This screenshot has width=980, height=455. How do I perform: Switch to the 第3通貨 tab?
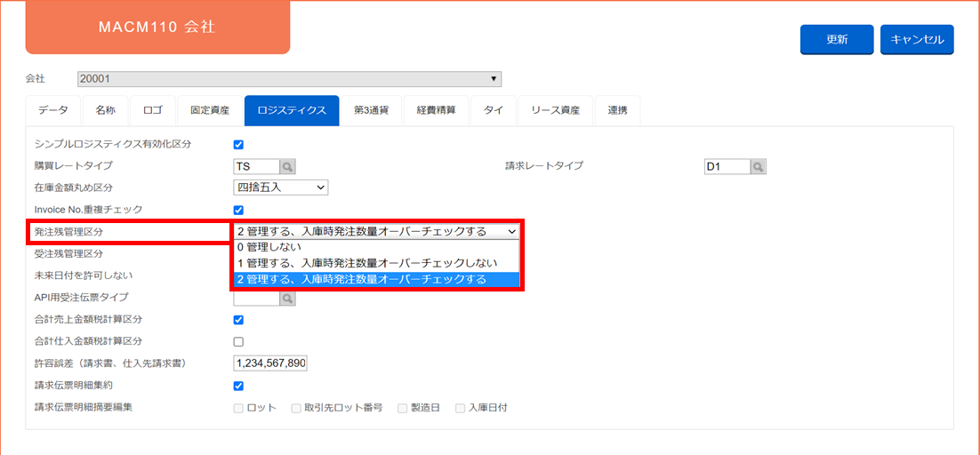[x=371, y=111]
